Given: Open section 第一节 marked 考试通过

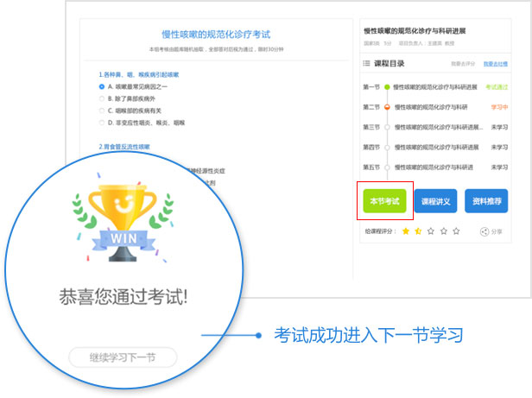Looking at the screenshot, I should 429,87.
